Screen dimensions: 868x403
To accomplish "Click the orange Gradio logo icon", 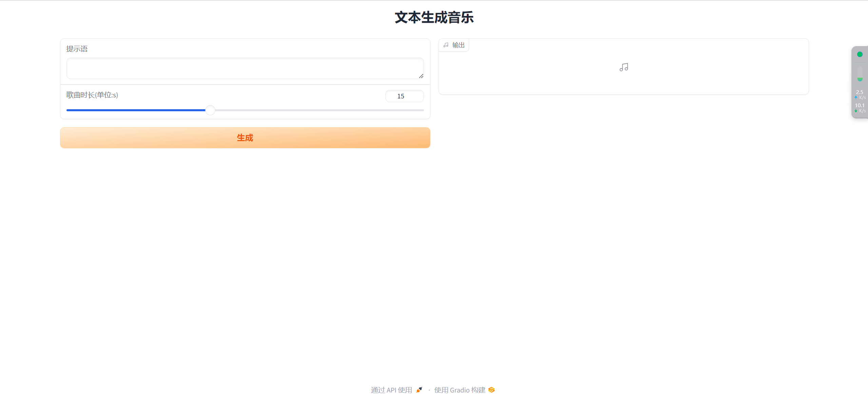I will [x=491, y=390].
